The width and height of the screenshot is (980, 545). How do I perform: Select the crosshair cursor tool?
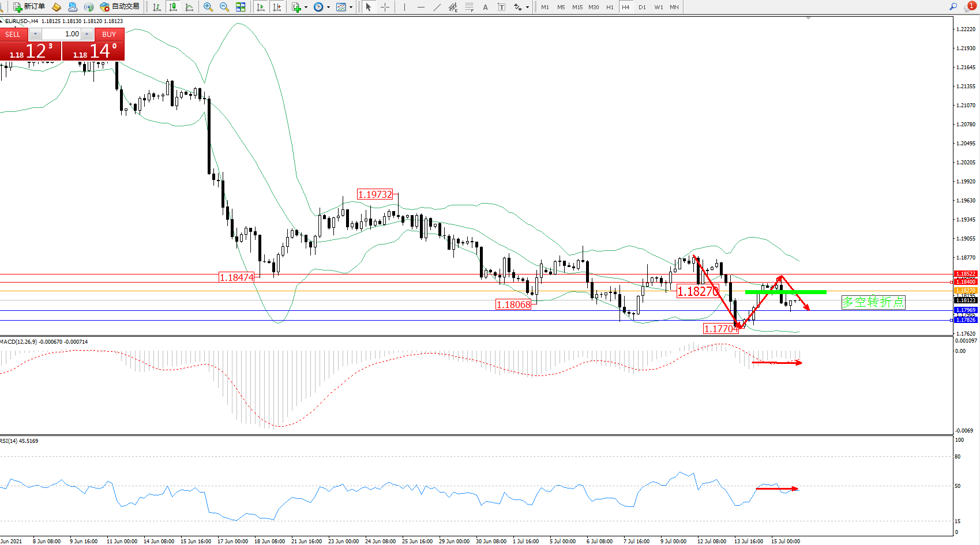(x=385, y=7)
